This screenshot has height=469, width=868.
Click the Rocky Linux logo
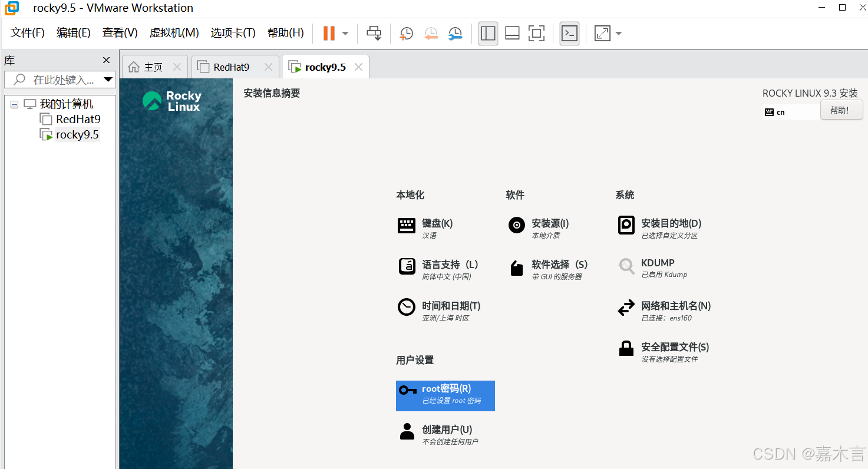171,101
